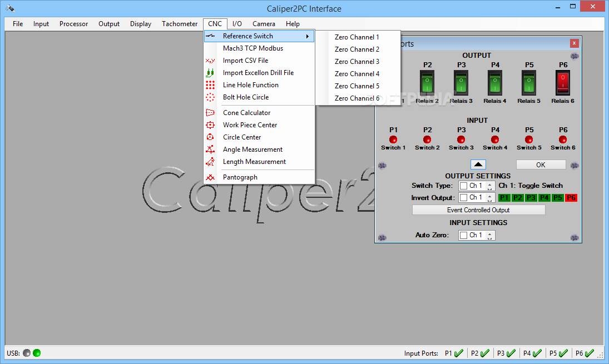Image resolution: width=609 pixels, height=364 pixels.
Task: Click the Switch 2 red input LED
Action: (x=427, y=139)
